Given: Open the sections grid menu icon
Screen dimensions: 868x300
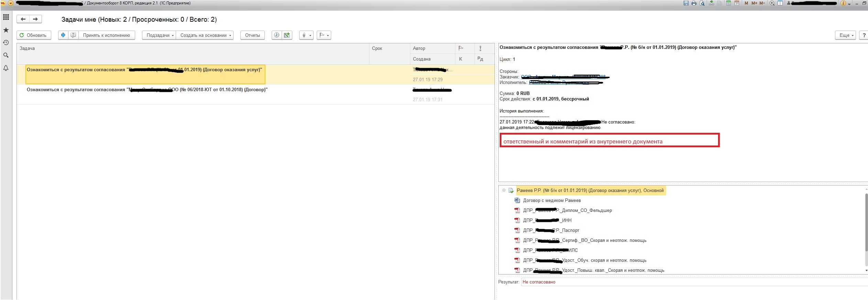Looking at the screenshot, I should [x=6, y=17].
